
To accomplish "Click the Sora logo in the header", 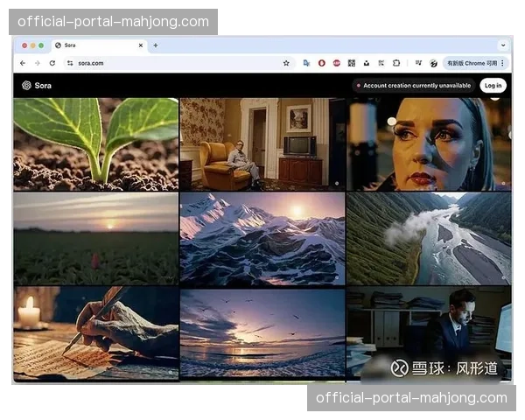I will pyautogui.click(x=37, y=86).
